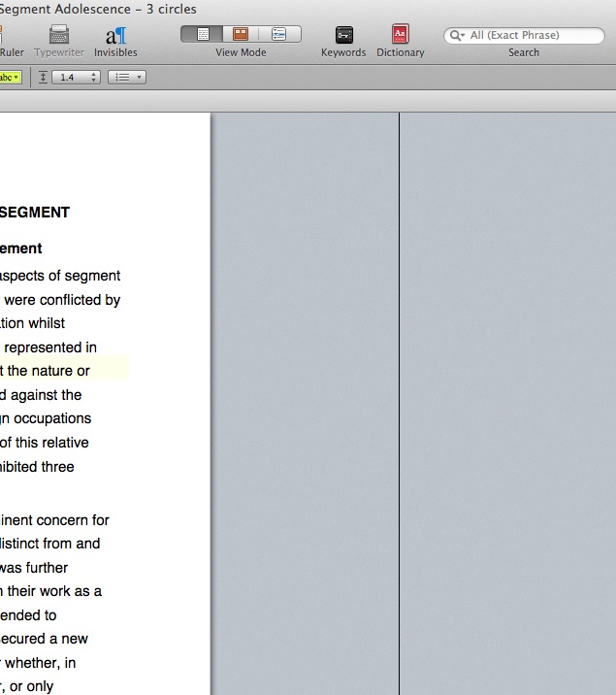Click the SEGMENT heading text
This screenshot has width=616, height=695.
click(x=35, y=213)
